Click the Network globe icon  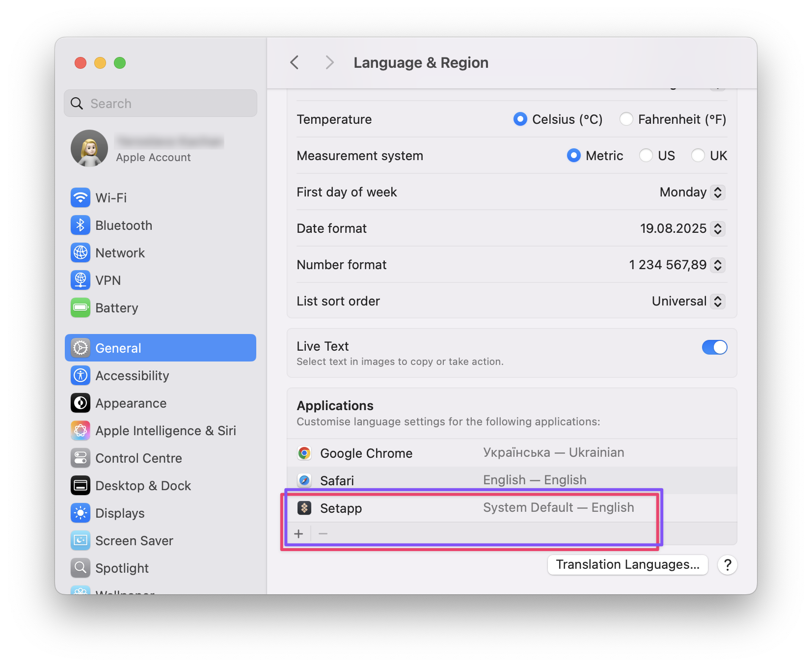[x=81, y=253]
